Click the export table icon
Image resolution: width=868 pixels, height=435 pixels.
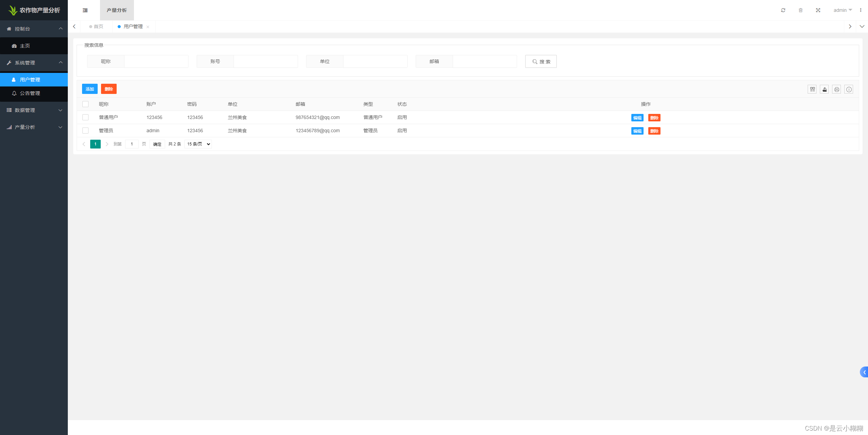[824, 90]
